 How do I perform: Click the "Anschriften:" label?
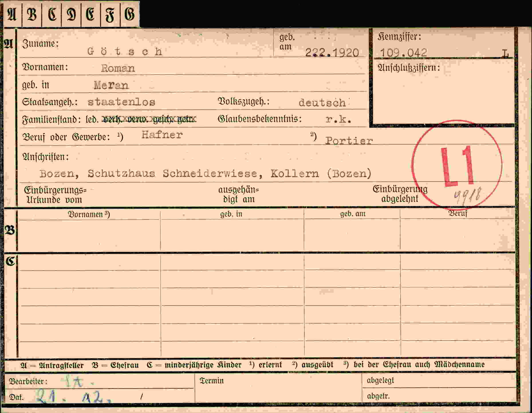(45, 157)
